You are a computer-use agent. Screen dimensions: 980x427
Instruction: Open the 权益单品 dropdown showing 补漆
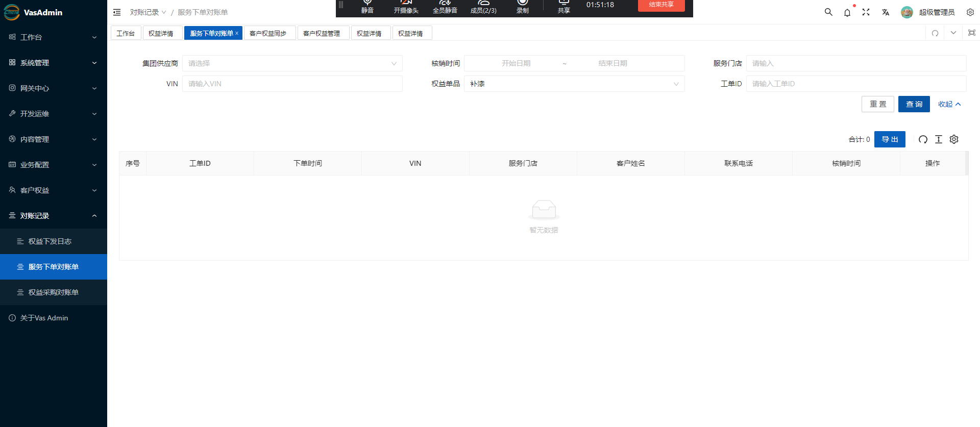point(574,84)
